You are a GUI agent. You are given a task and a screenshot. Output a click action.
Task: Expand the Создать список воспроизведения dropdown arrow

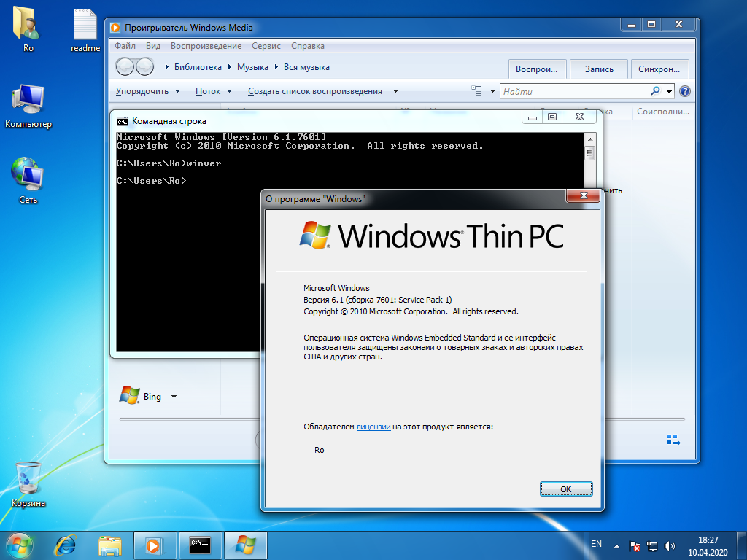click(x=395, y=90)
